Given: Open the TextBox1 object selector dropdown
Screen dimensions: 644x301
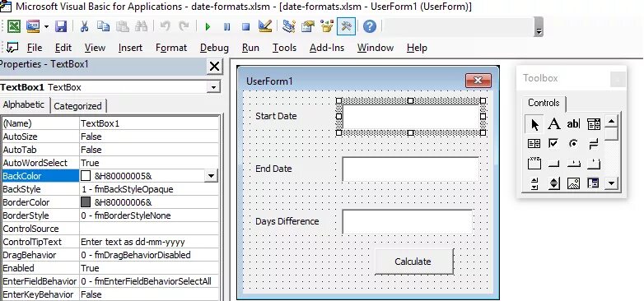Looking at the screenshot, I should point(213,87).
